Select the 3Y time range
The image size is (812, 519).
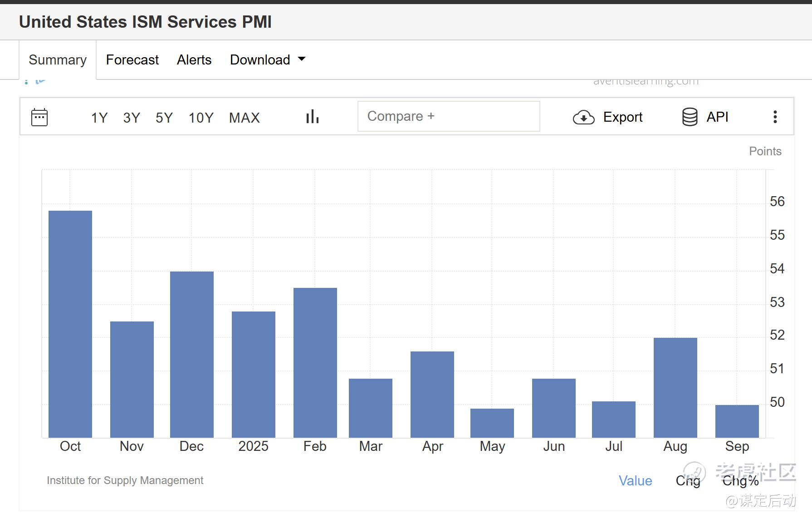(x=132, y=118)
